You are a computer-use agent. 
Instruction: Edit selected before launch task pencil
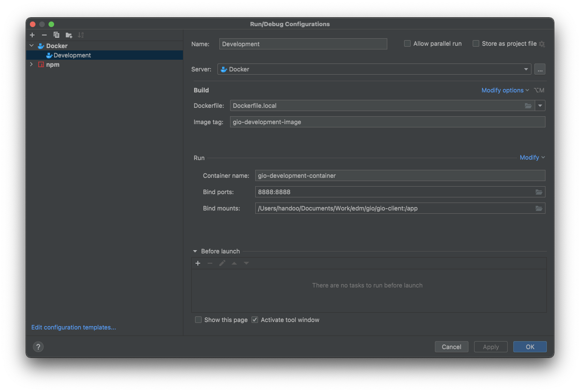point(222,263)
